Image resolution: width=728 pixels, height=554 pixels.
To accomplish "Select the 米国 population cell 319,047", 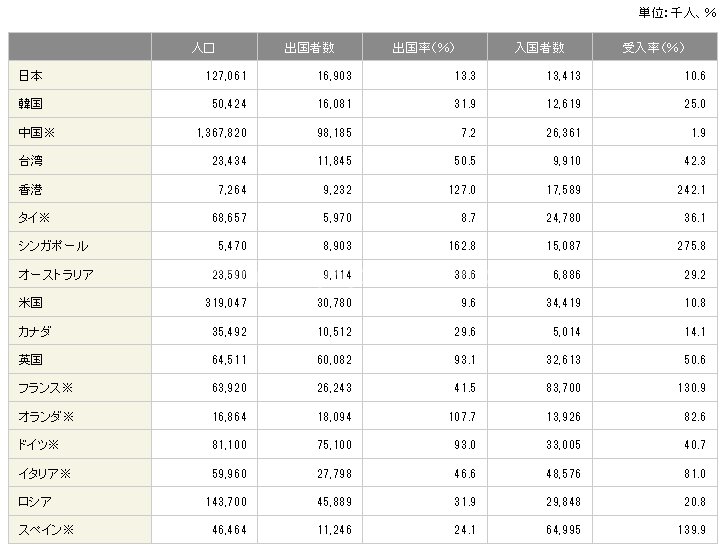I will tap(226, 303).
